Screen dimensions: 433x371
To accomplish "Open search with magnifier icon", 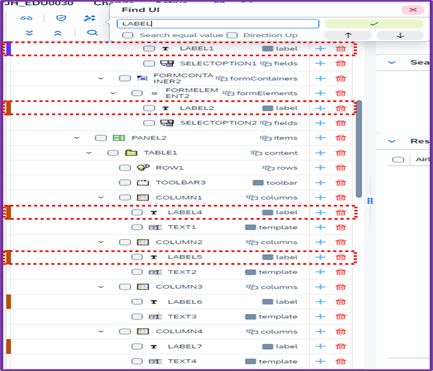I will pos(92,33).
